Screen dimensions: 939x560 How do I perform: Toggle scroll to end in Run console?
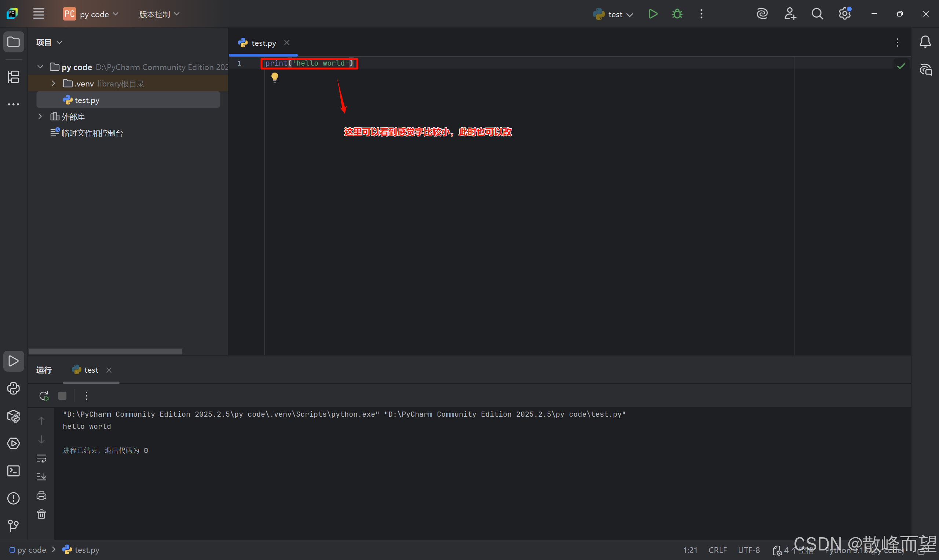point(41,476)
